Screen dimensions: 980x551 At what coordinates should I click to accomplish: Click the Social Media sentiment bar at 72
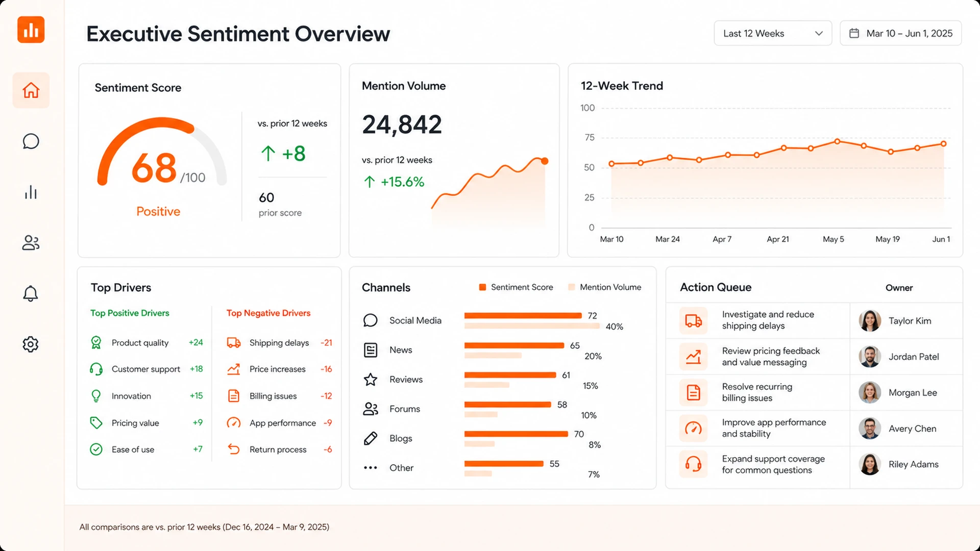pyautogui.click(x=523, y=315)
